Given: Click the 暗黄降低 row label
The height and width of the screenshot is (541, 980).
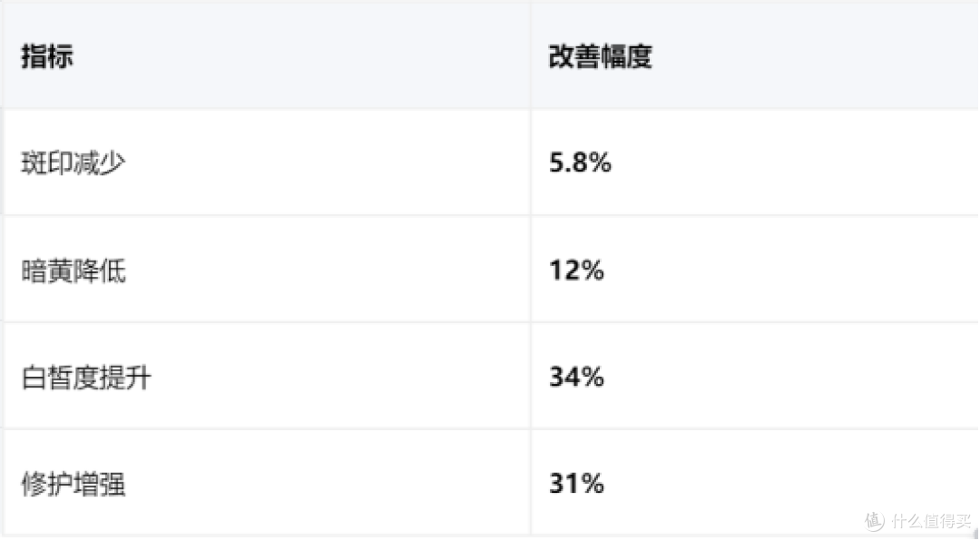Looking at the screenshot, I should [x=73, y=270].
